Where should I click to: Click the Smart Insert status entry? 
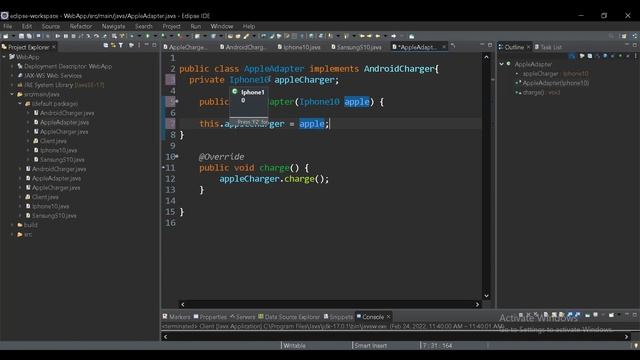(x=370, y=346)
